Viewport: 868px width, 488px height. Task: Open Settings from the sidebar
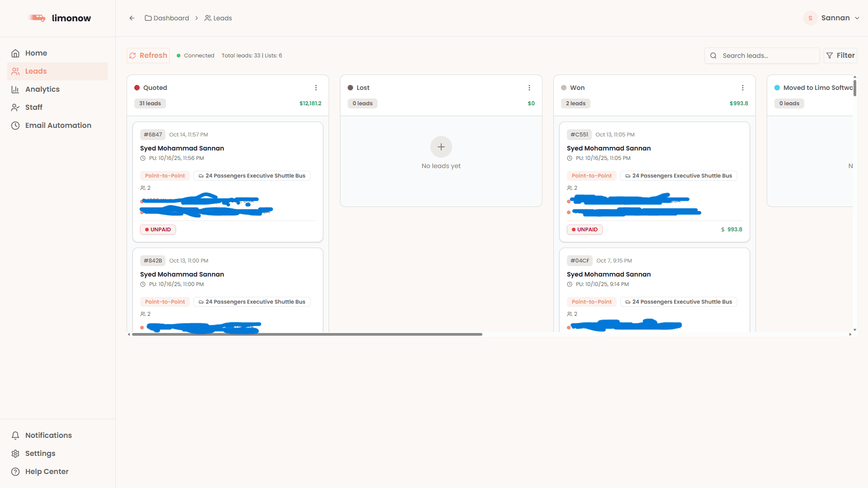[40, 453]
